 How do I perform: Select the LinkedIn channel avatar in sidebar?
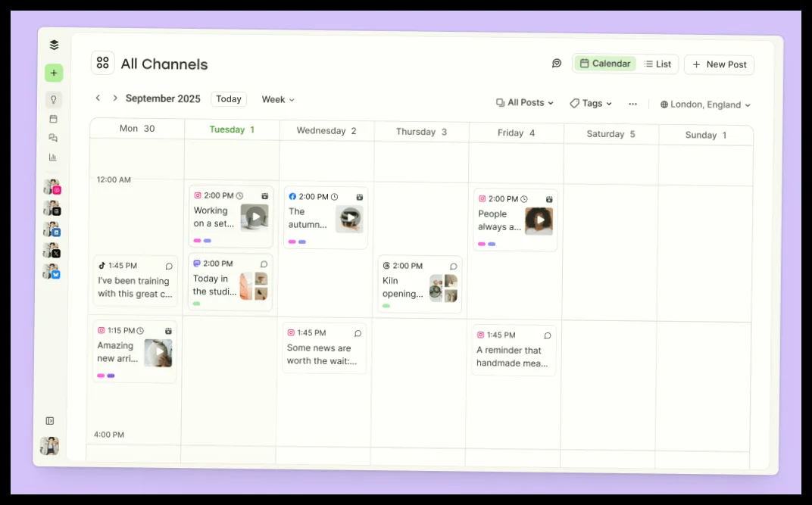coord(52,229)
